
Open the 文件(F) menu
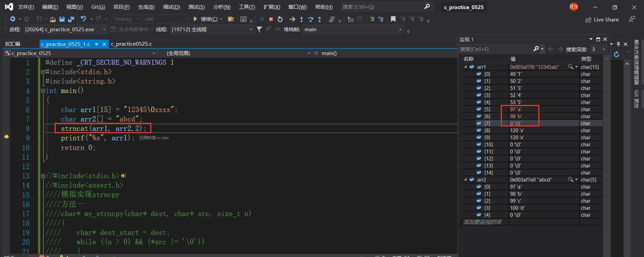(26, 7)
